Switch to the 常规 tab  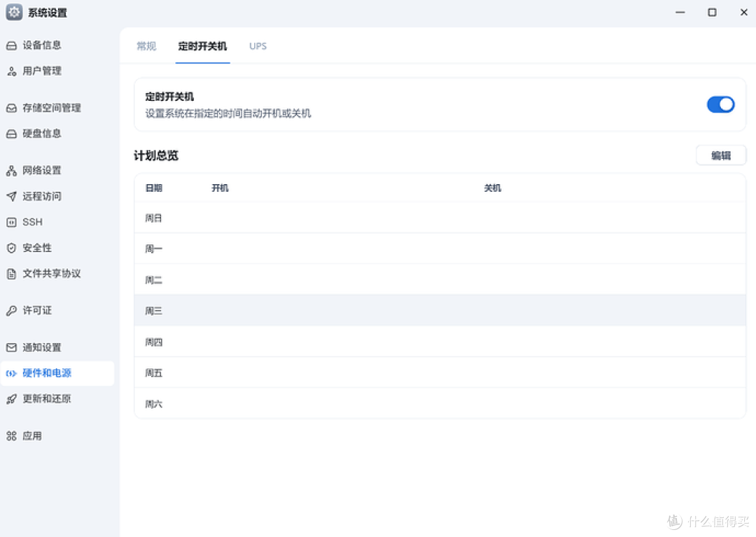tap(146, 46)
